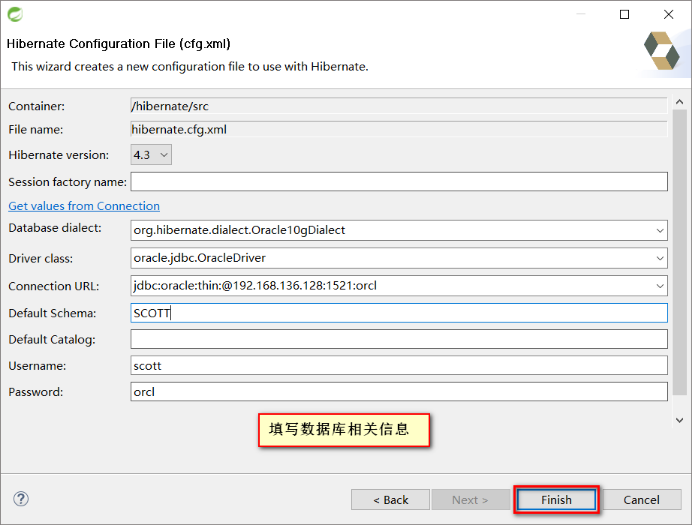Click into the Default Schema field
This screenshot has height=526, width=692.
point(399,313)
